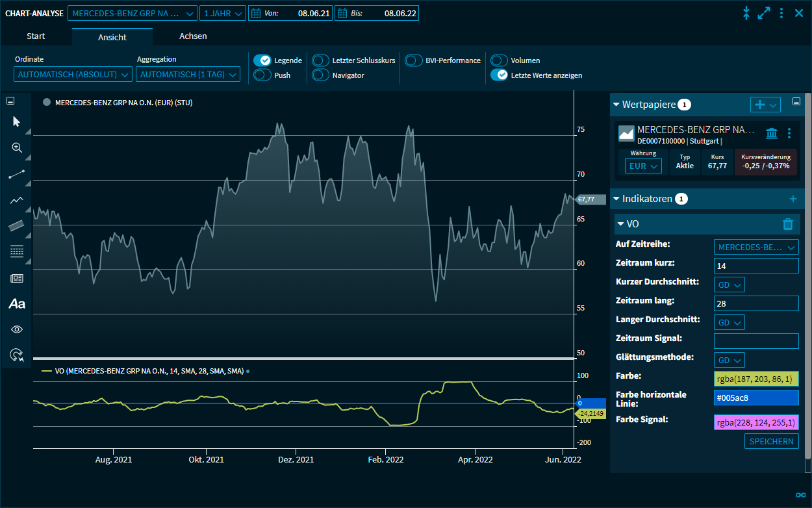The width and height of the screenshot is (812, 508).
Task: Turn on the Navigator toggle
Action: 321,75
